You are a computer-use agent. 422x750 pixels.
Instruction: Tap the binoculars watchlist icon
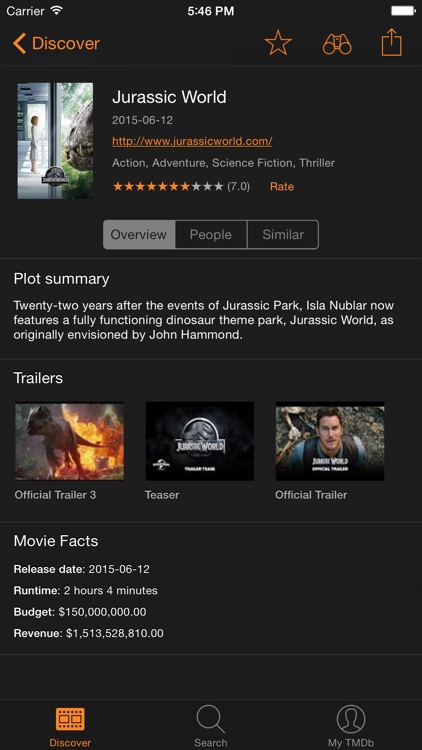coord(337,44)
